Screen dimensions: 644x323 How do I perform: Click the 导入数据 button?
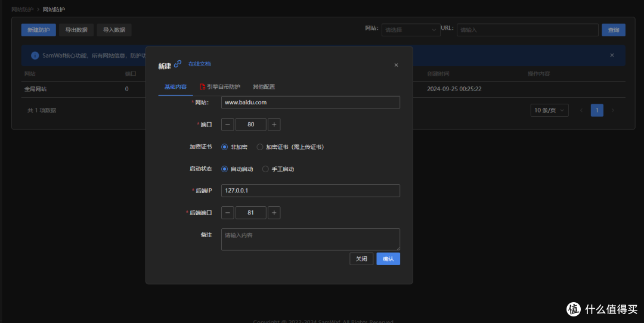tap(114, 30)
